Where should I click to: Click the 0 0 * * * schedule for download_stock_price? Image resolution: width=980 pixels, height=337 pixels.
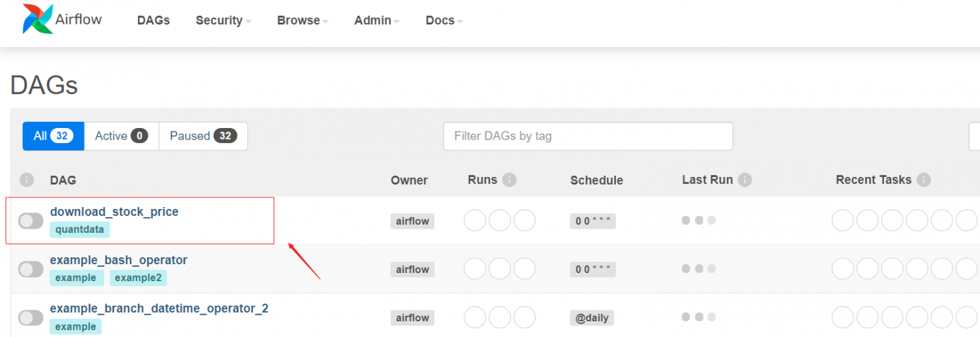coord(592,221)
